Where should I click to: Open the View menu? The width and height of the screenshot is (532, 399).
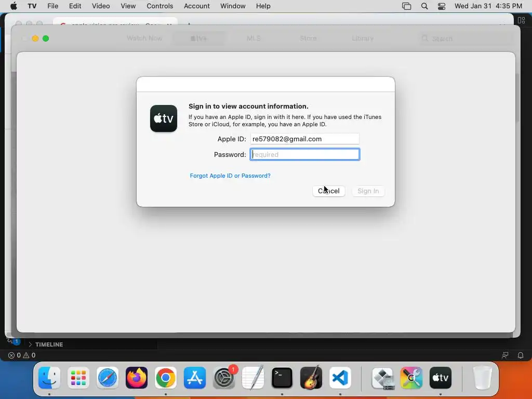[128, 6]
